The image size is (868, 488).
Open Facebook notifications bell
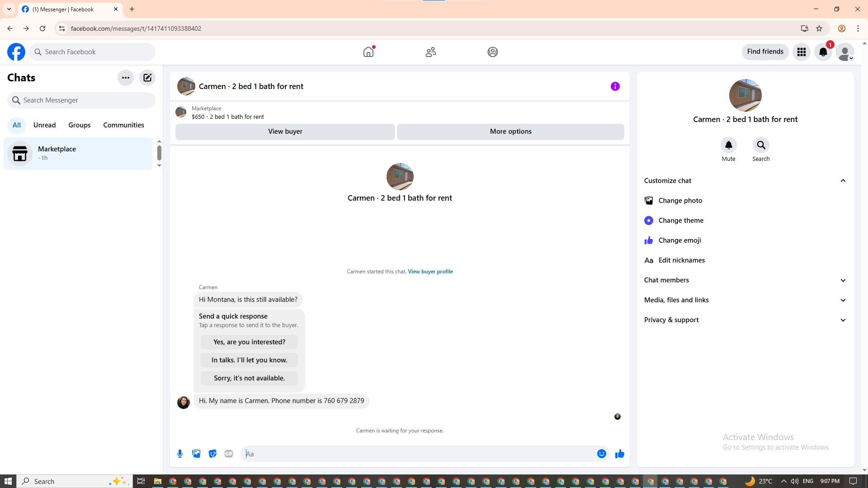coord(823,52)
